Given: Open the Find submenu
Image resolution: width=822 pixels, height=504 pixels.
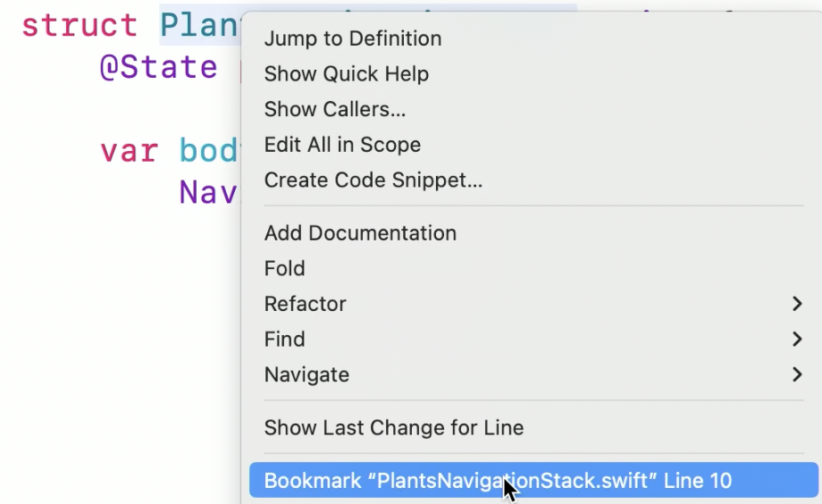Looking at the screenshot, I should (x=533, y=340).
